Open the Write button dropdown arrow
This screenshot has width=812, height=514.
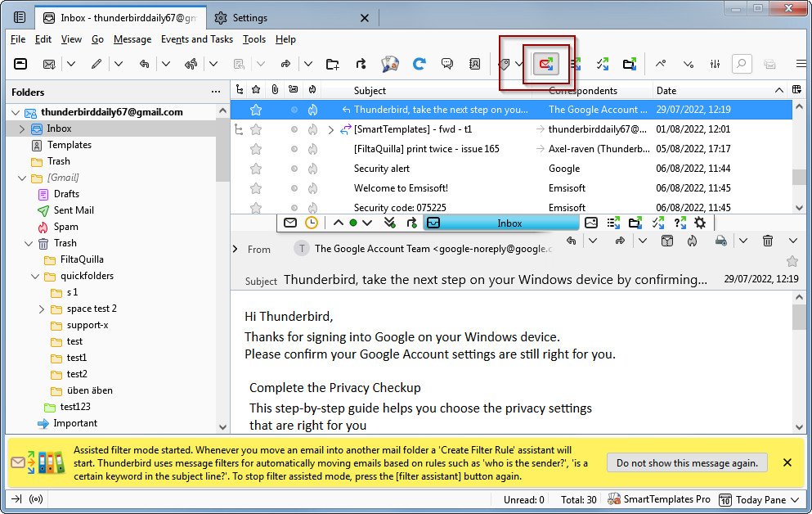tap(119, 64)
